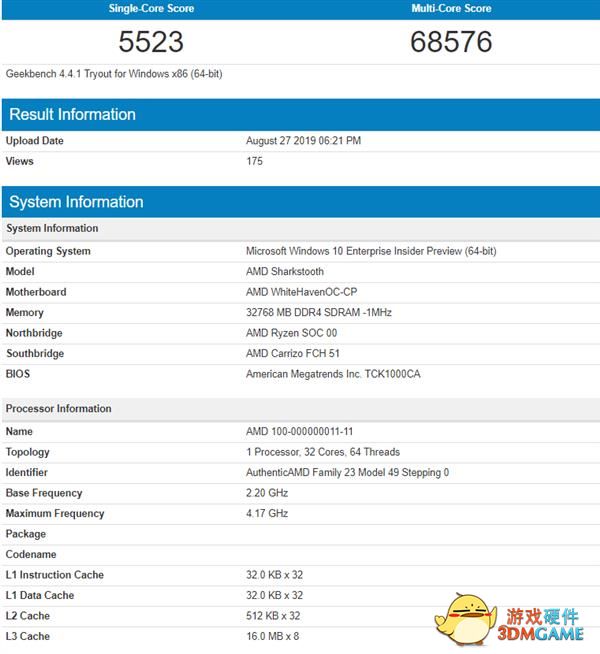Screen dimensions: 600x654
Task: Click the Maximum Frequency label
Action: click(55, 513)
